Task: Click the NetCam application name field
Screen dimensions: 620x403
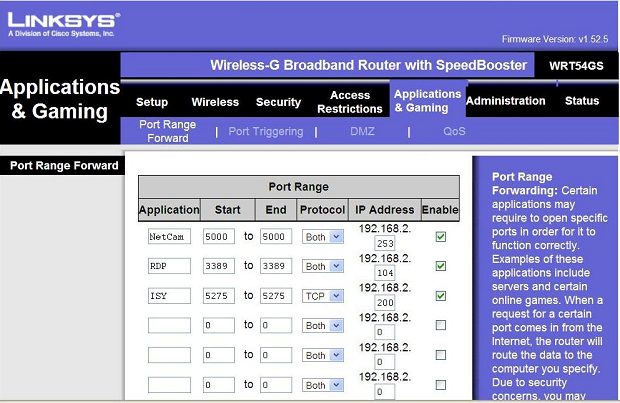Action: tap(169, 237)
